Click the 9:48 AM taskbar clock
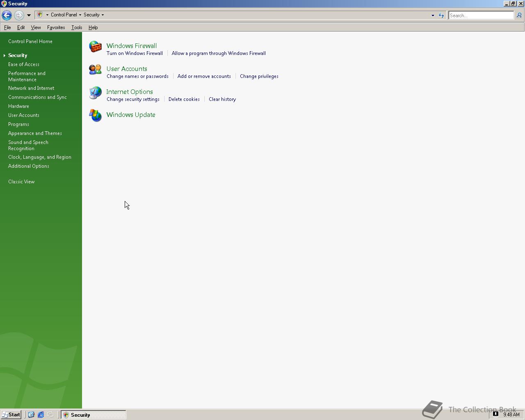 tap(511, 415)
